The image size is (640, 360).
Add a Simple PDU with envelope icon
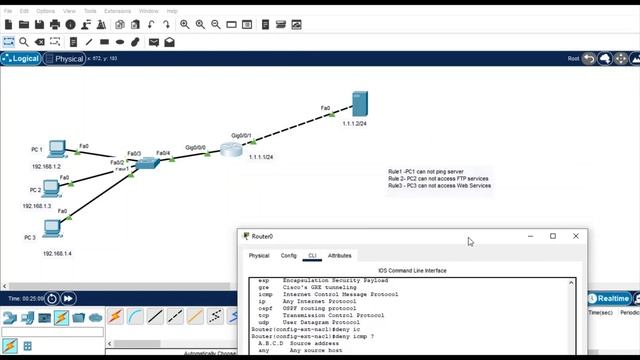click(154, 42)
